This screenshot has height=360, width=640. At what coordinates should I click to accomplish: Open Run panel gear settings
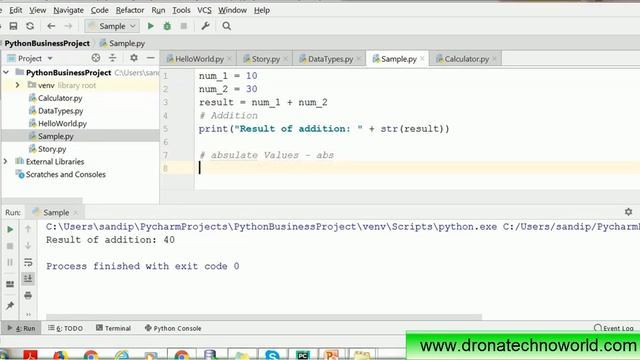pos(628,212)
